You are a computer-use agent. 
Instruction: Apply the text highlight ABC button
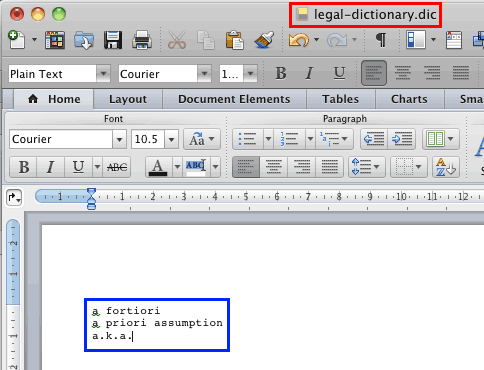(x=196, y=167)
